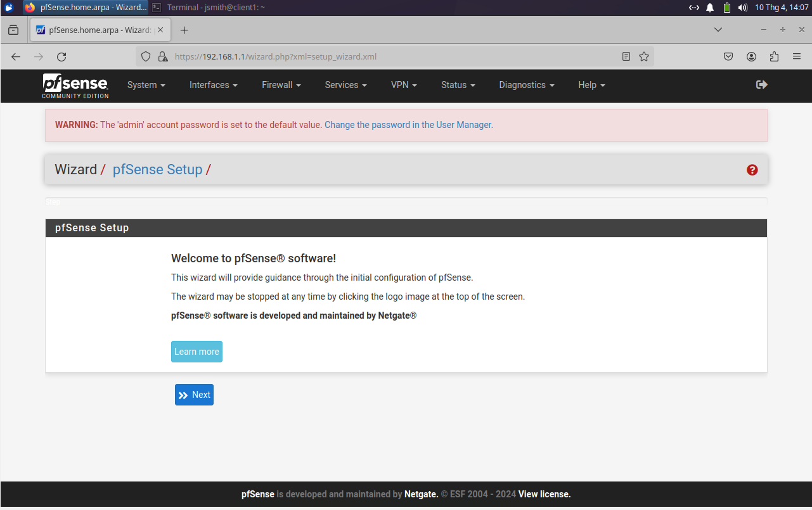
Task: Open the Extensions puzzle icon
Action: [774, 56]
